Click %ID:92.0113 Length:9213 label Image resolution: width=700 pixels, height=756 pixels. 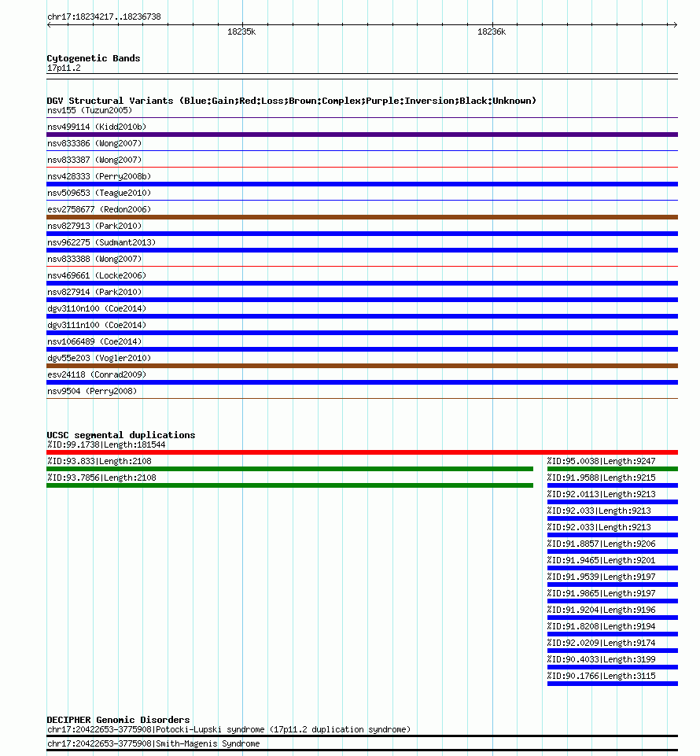pos(602,494)
